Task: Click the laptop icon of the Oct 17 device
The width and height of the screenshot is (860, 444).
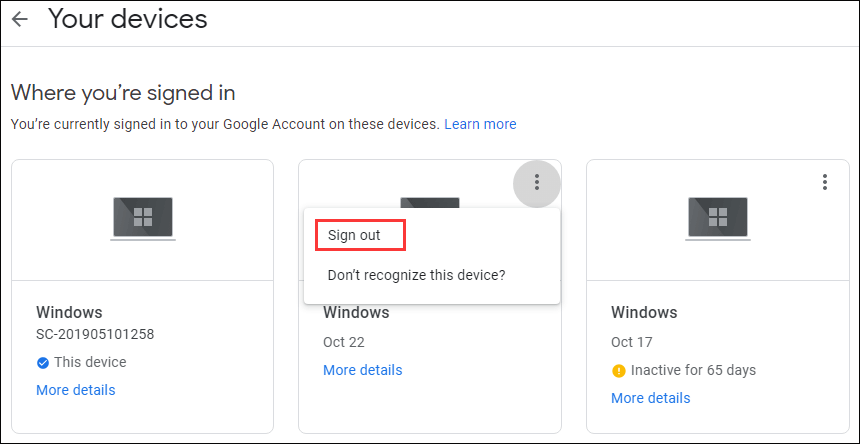Action: tap(718, 219)
